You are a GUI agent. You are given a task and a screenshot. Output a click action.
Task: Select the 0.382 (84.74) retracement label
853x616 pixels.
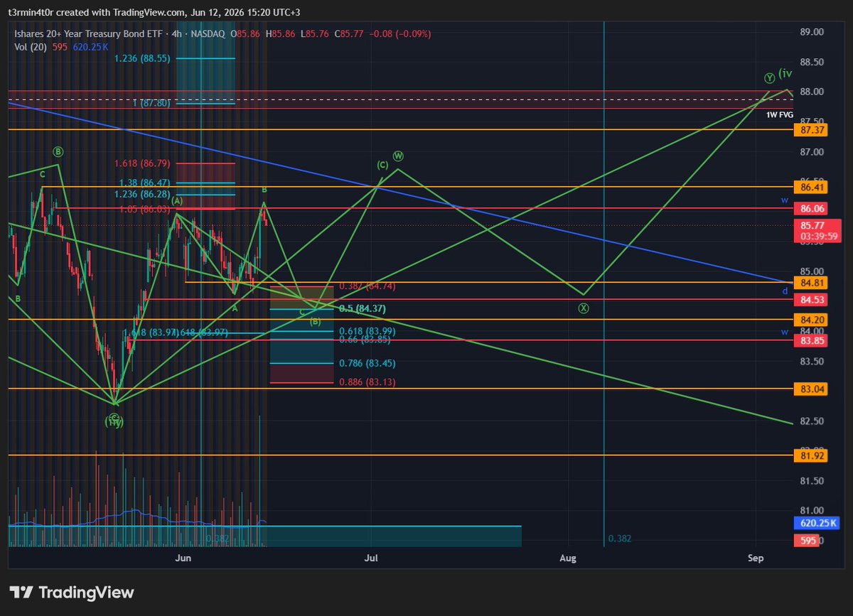point(368,286)
